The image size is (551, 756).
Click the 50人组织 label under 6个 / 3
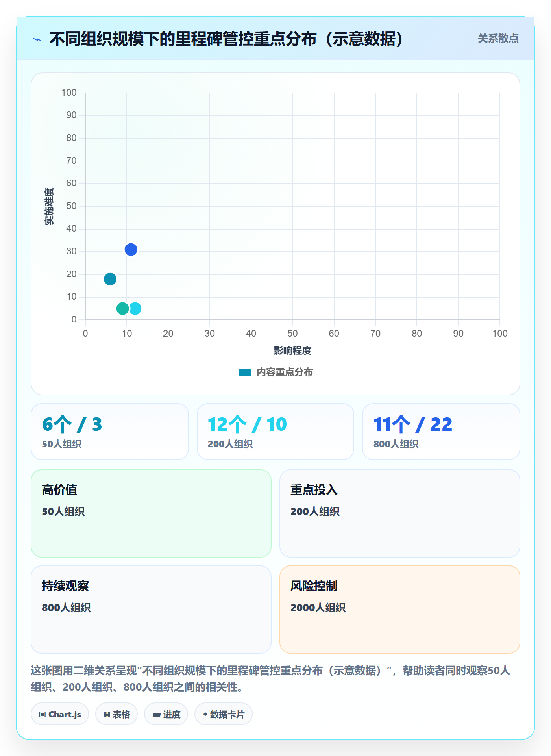62,444
